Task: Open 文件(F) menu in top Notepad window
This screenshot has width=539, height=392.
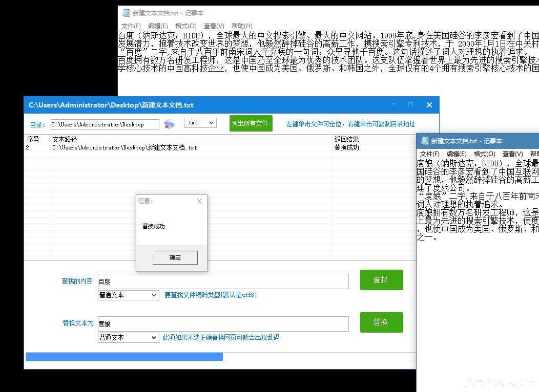Action: 131,26
